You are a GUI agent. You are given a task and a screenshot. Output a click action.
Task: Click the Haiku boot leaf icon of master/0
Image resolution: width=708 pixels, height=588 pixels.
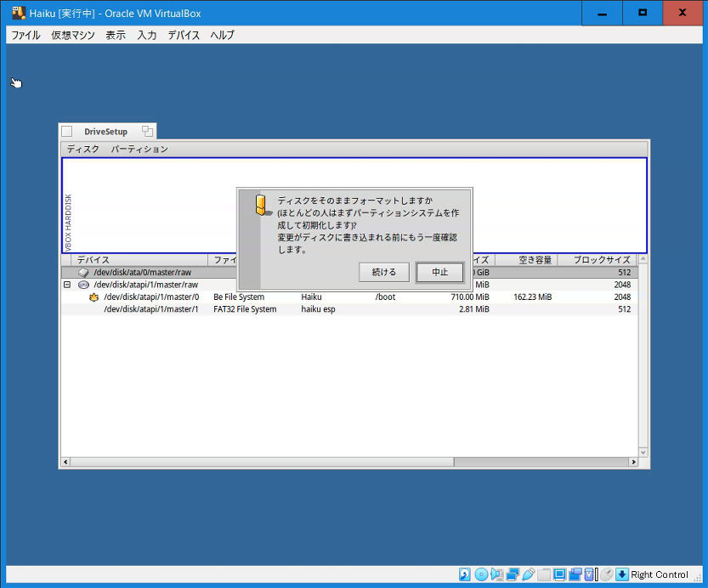[x=93, y=297]
